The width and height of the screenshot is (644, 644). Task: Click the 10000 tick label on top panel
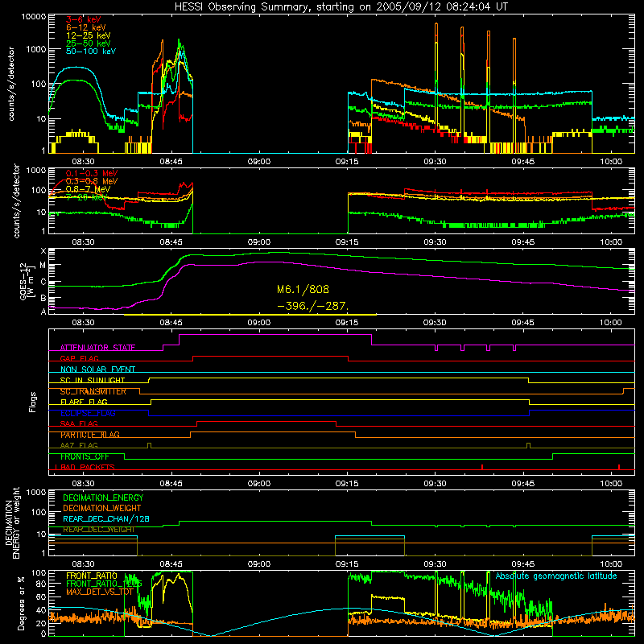33,16
